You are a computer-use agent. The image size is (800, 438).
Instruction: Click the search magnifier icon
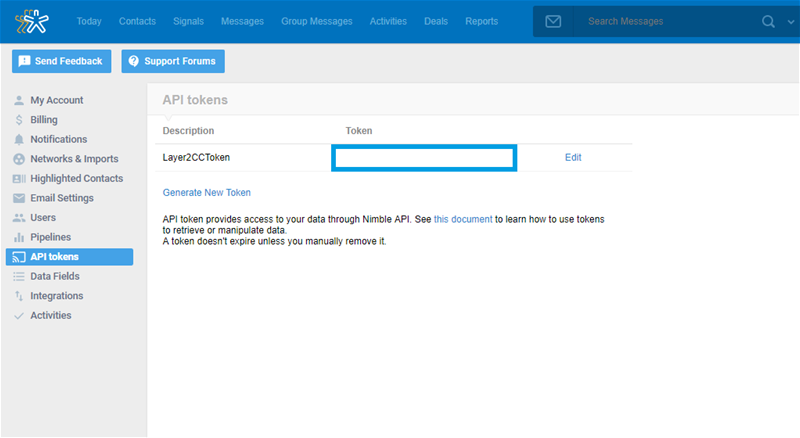768,21
